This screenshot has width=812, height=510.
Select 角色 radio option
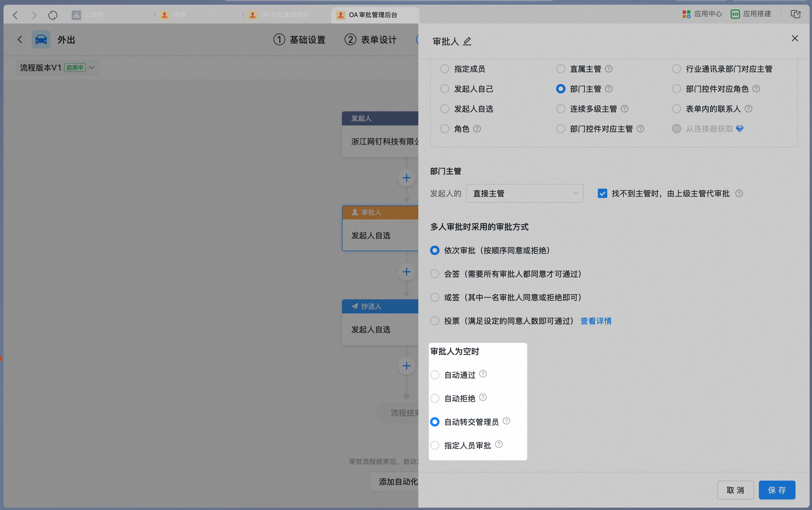coord(445,128)
